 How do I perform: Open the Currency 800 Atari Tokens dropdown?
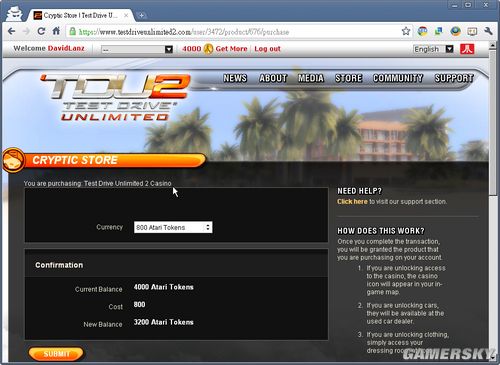173,227
